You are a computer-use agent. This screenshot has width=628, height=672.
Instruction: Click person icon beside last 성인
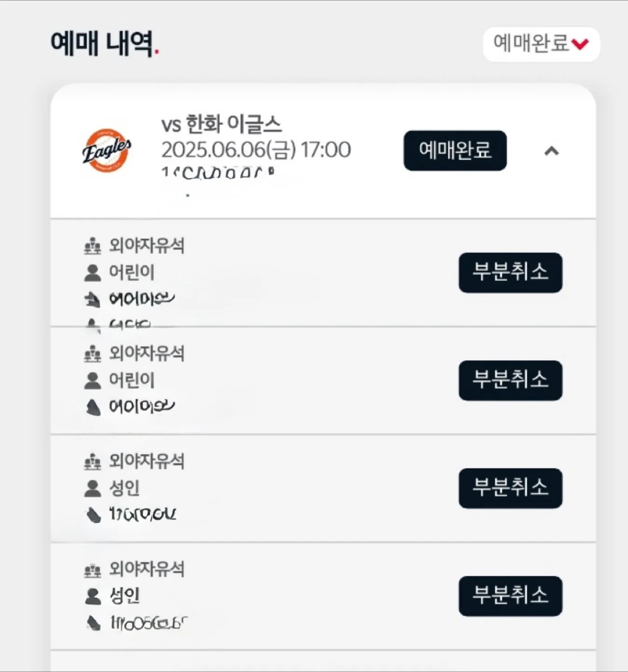click(92, 596)
